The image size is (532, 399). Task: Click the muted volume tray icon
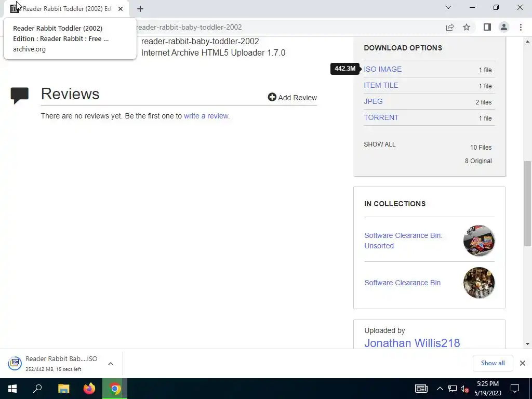(464, 389)
